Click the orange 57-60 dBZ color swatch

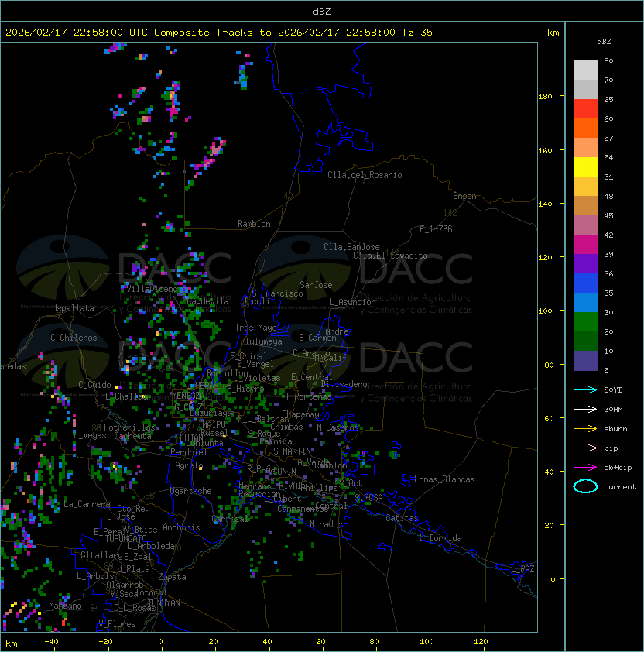tap(585, 129)
